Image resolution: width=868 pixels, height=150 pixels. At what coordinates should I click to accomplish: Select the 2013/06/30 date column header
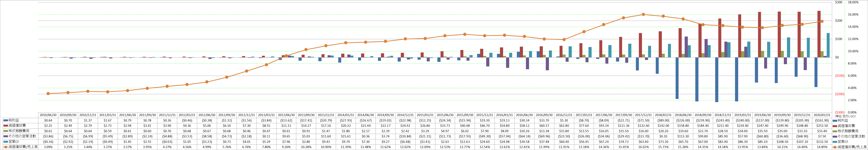[x=286, y=115]
